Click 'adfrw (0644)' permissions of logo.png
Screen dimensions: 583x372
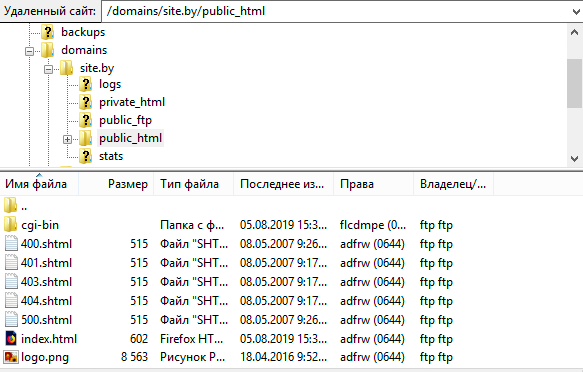point(372,357)
